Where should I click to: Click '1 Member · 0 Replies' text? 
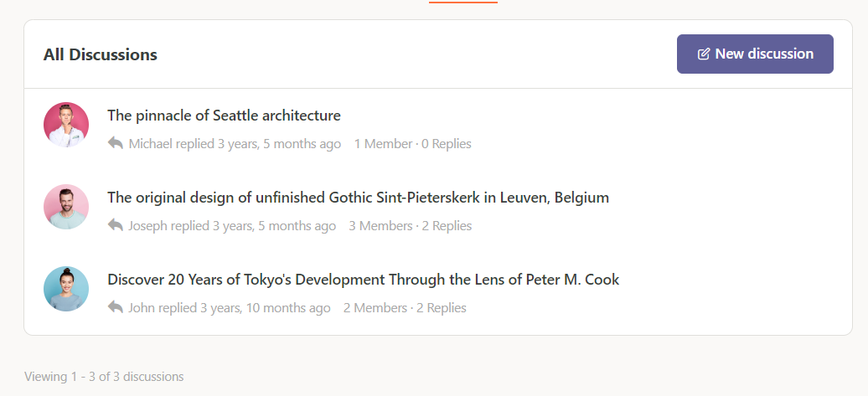click(x=413, y=144)
